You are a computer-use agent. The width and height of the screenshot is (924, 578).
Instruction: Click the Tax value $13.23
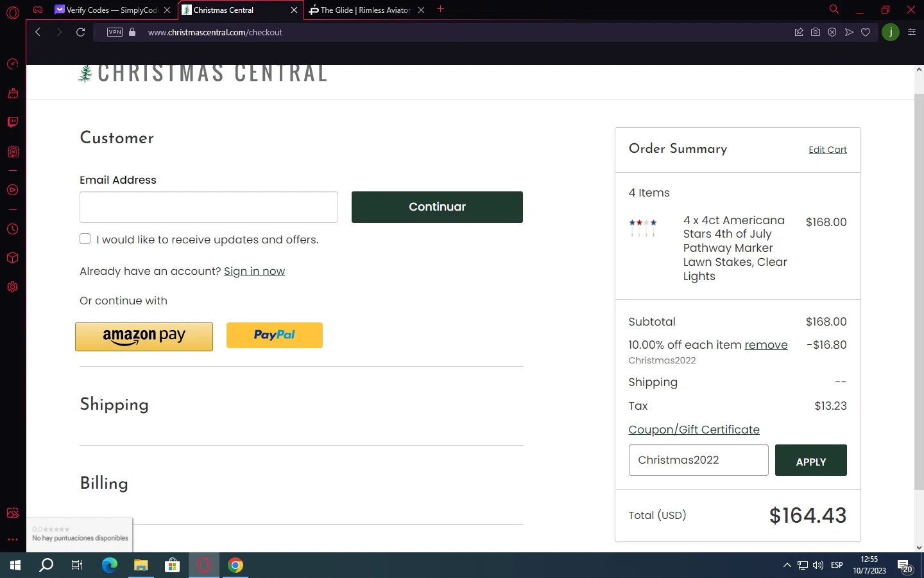click(x=830, y=406)
